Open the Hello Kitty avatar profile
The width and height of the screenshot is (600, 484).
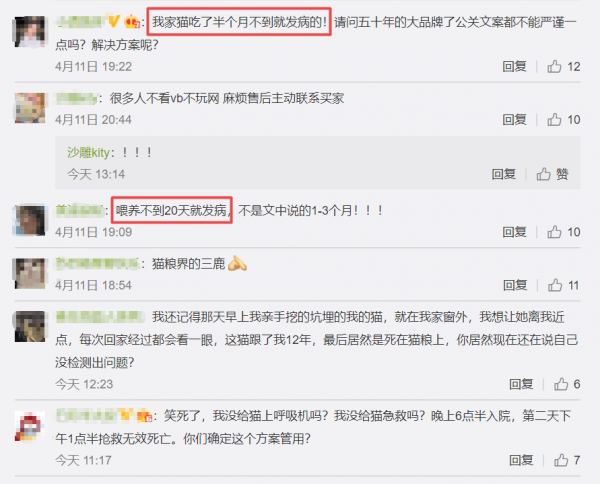pos(30,108)
